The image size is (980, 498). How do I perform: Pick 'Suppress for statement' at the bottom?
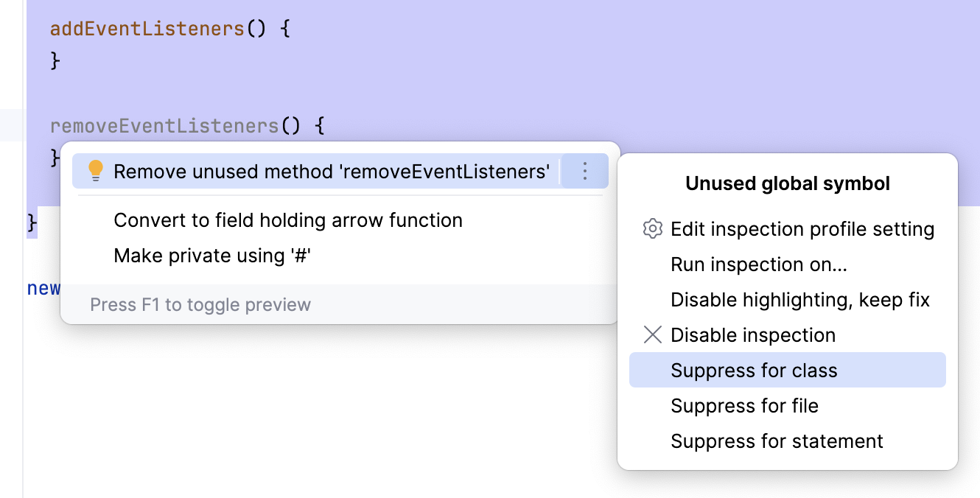tap(777, 441)
